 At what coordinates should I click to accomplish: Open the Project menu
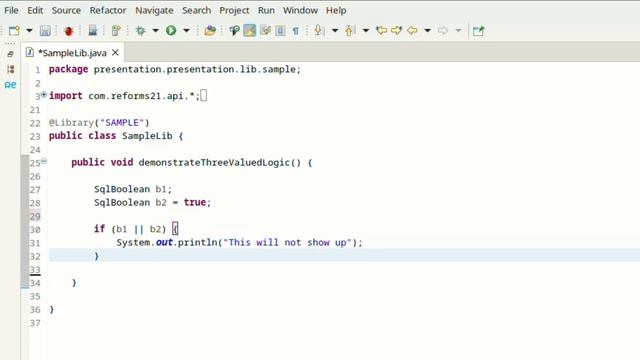[x=234, y=10]
